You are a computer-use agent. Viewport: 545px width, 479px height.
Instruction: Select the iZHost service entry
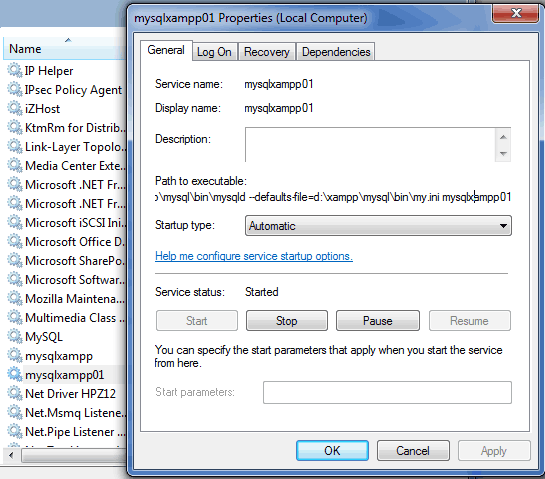pos(42,109)
